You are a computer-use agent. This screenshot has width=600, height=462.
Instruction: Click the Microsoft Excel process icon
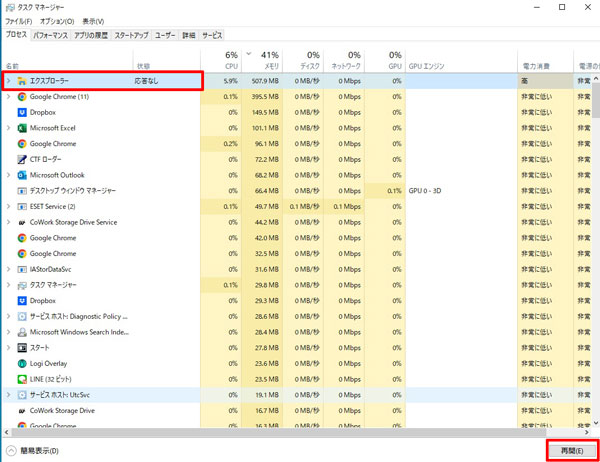21,128
